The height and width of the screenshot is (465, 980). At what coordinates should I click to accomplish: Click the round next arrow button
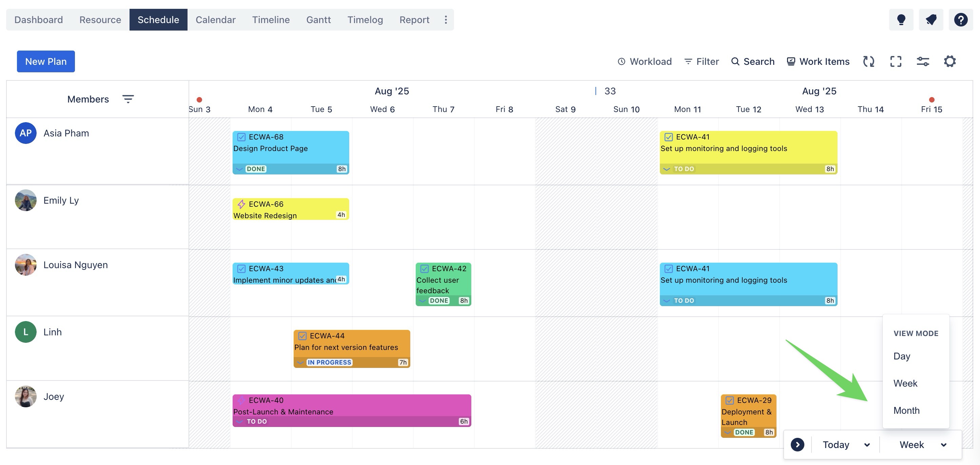tap(797, 444)
